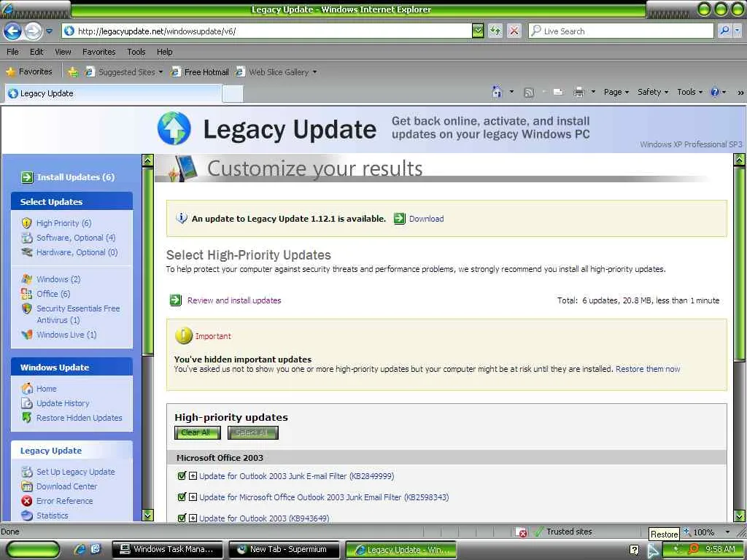Open the Favorites menu
The width and height of the screenshot is (747, 560).
(99, 52)
